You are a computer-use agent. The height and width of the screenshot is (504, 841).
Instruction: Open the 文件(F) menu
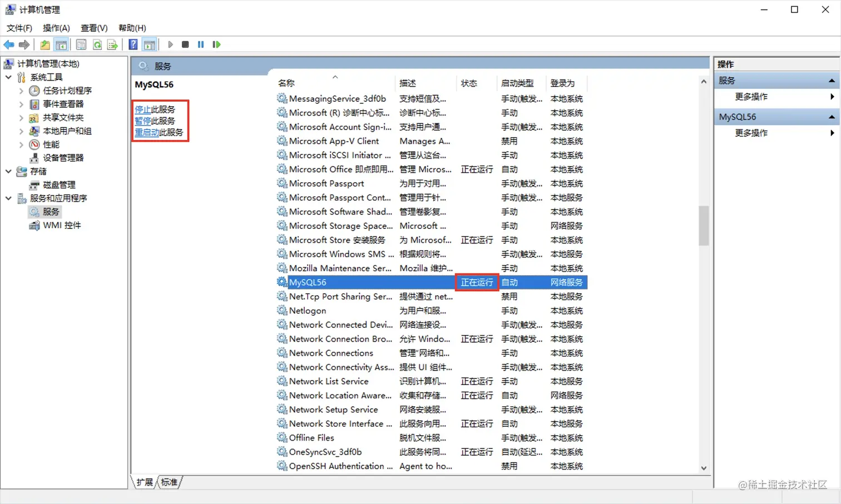tap(19, 28)
